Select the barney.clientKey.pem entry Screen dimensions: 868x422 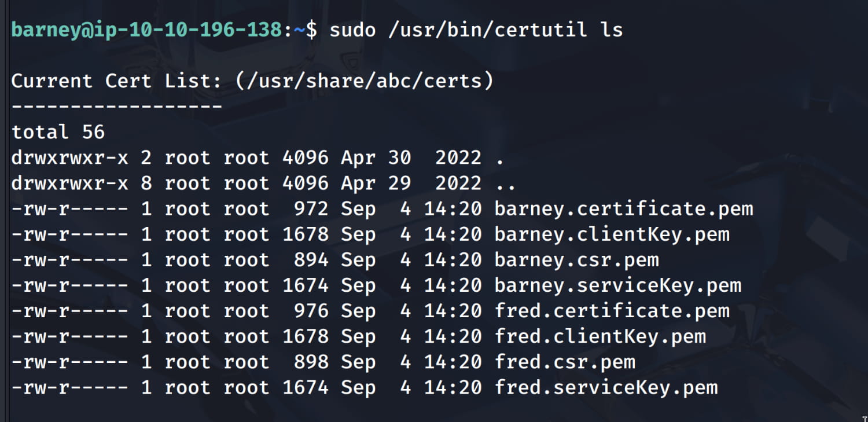(612, 234)
